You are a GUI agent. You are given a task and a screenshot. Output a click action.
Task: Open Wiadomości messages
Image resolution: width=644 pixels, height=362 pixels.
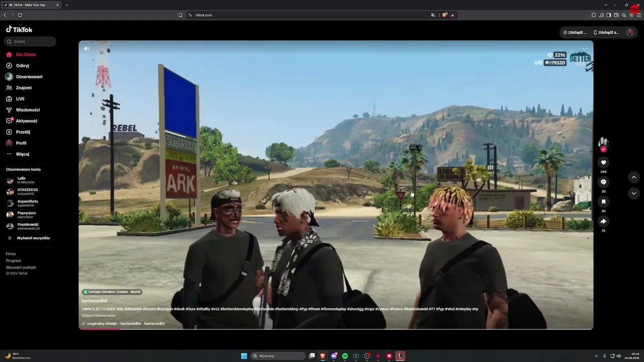(23, 110)
